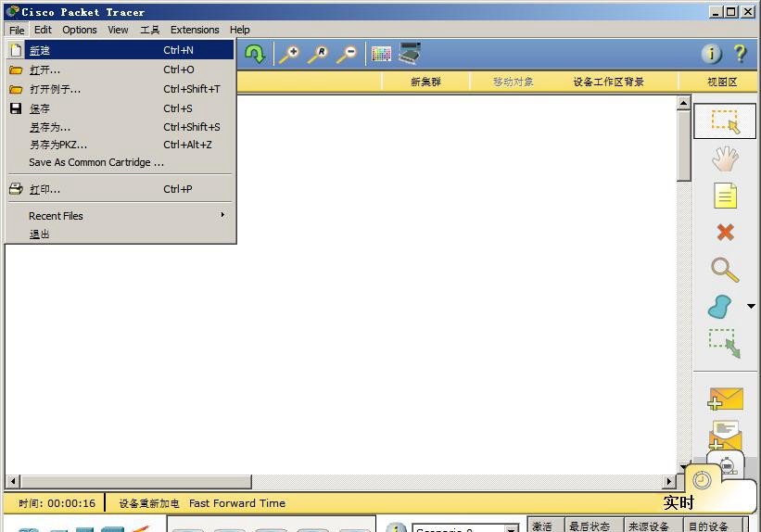761x532 pixels.
Task: Click the 移动对象 button
Action: [x=513, y=82]
